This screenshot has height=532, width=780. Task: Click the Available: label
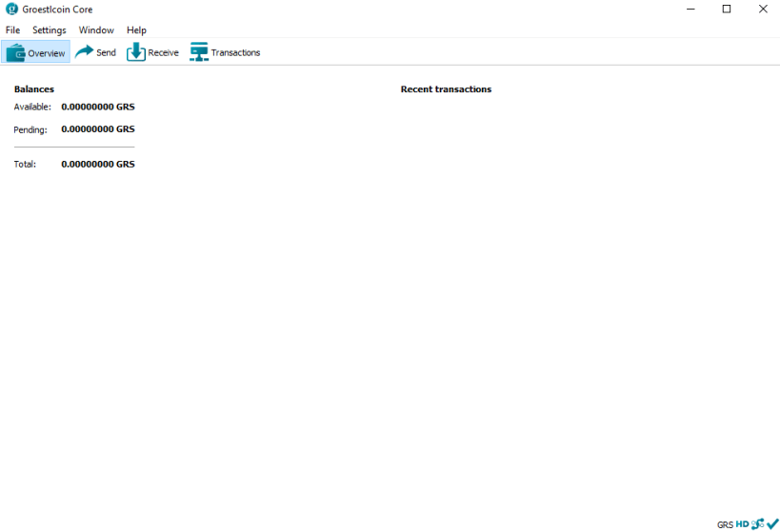tap(32, 107)
